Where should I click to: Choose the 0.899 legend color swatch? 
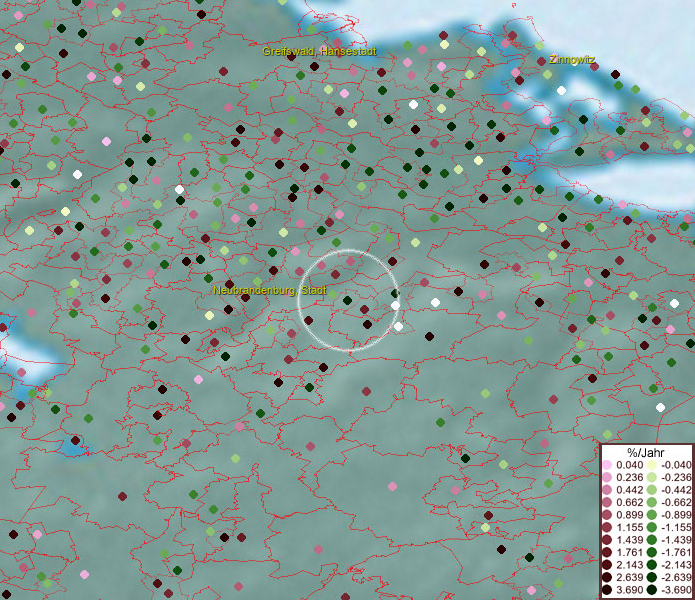tap(607, 515)
